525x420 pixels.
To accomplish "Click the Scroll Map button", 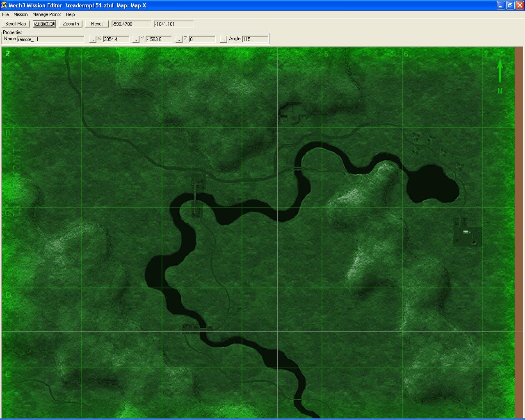I will 16,24.
